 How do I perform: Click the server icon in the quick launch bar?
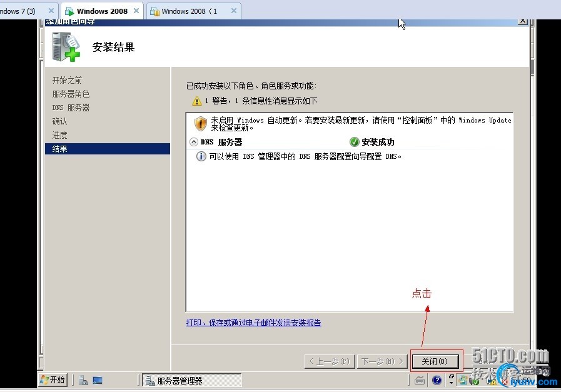tap(82, 379)
